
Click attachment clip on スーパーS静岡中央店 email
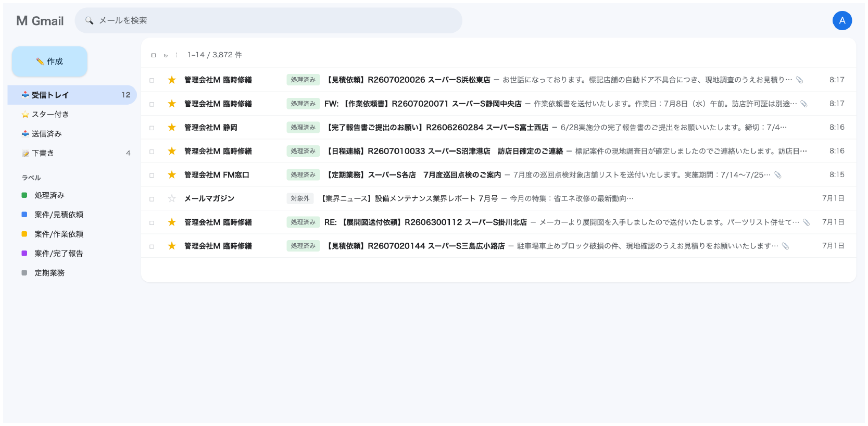[804, 104]
